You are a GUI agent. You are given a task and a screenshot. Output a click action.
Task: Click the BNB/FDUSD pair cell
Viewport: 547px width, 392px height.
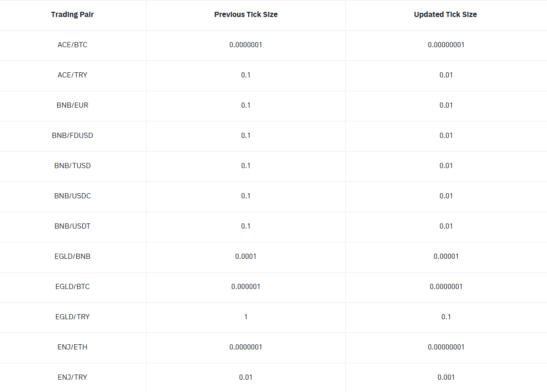(x=72, y=136)
